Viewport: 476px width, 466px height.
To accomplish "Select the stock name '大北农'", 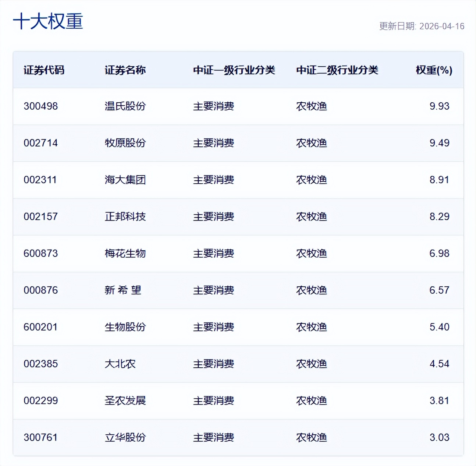I will click(120, 364).
